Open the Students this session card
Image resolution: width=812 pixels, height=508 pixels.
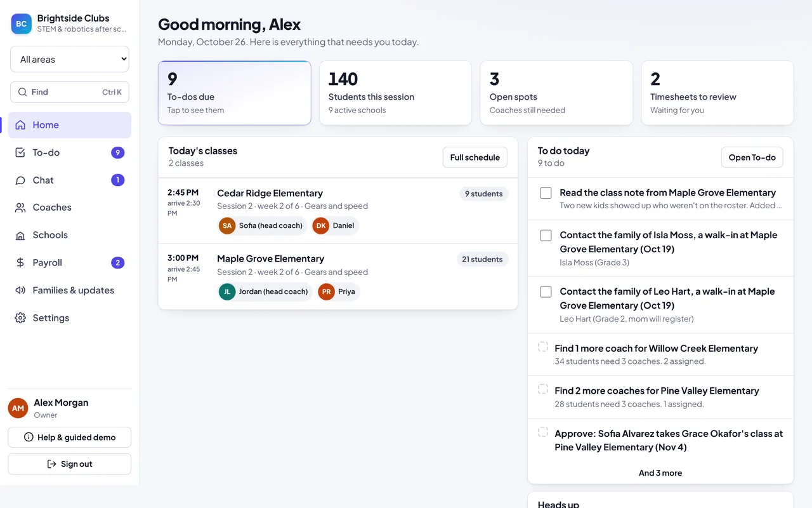[395, 93]
